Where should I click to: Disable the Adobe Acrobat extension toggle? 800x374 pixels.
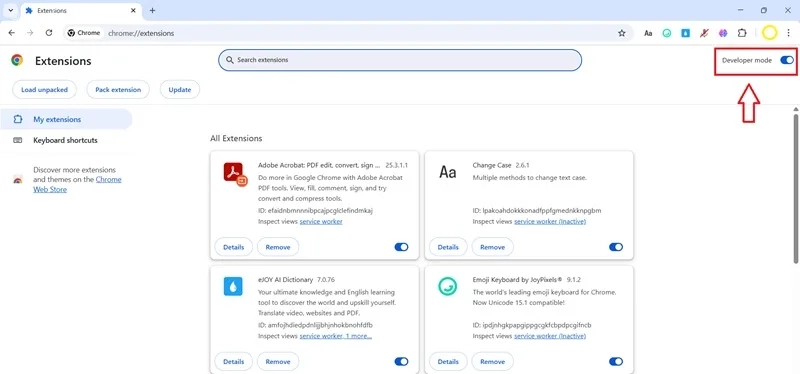click(401, 247)
